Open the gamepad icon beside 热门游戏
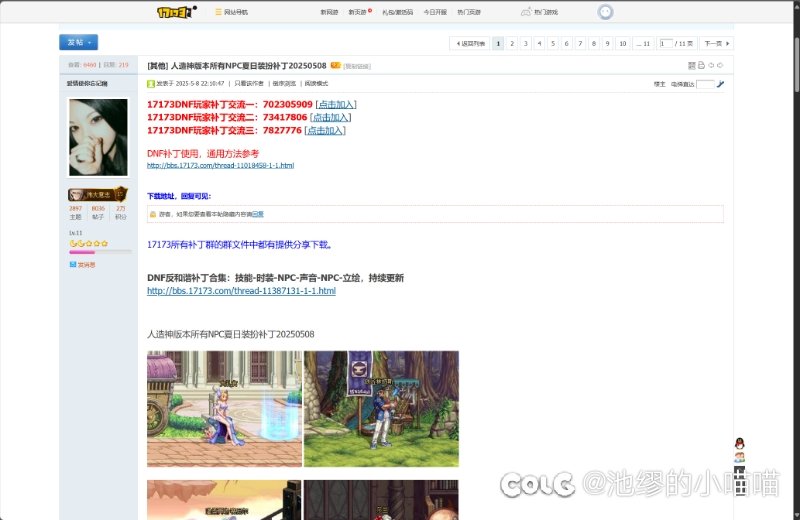This screenshot has height=520, width=800. coord(526,12)
